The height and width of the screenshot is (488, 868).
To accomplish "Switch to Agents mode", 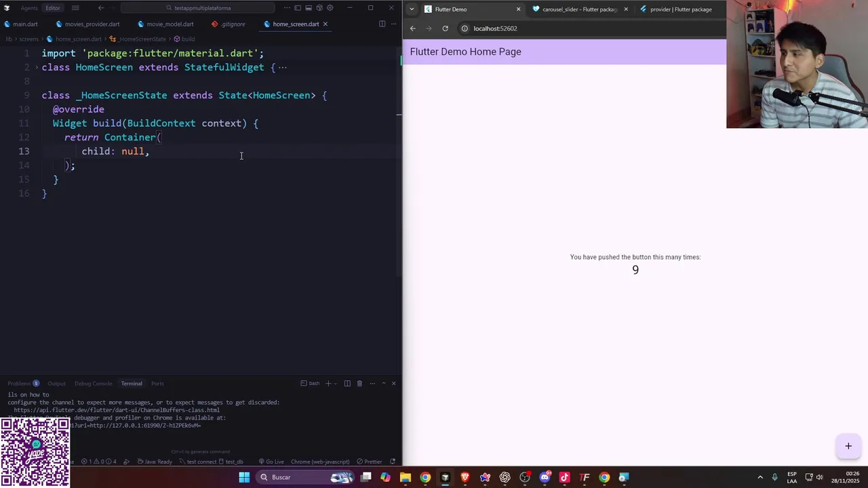I will tap(29, 8).
